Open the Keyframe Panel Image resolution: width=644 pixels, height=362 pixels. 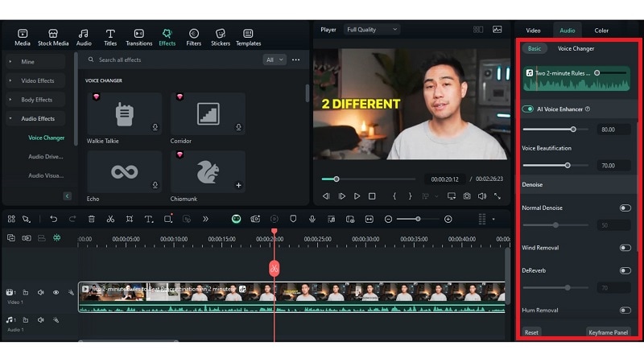[x=609, y=332]
